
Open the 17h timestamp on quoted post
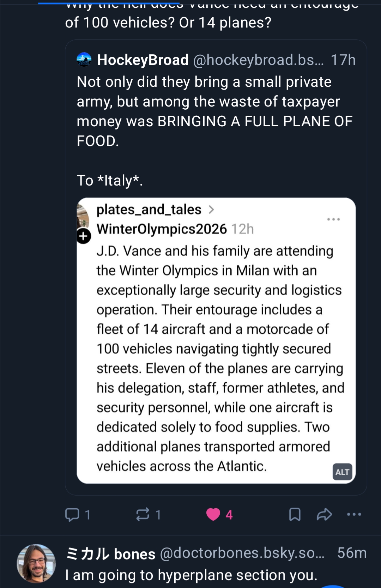(x=343, y=60)
